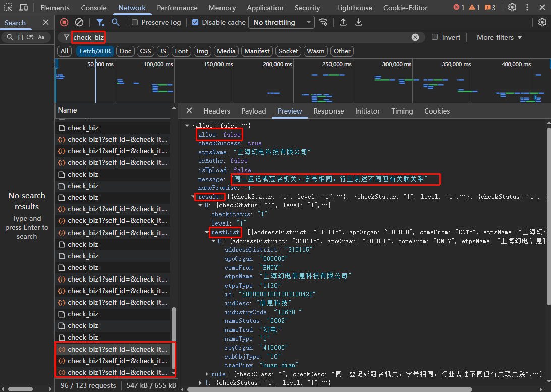Clear the network log
Screen dimensions: 551x392
pyautogui.click(x=79, y=23)
